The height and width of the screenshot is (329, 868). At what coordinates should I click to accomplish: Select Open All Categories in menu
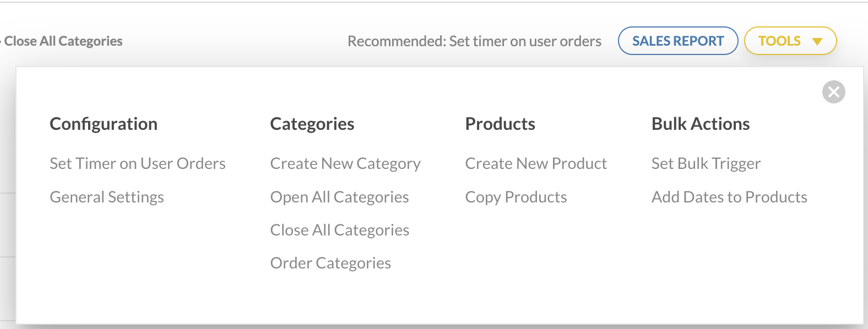339,197
